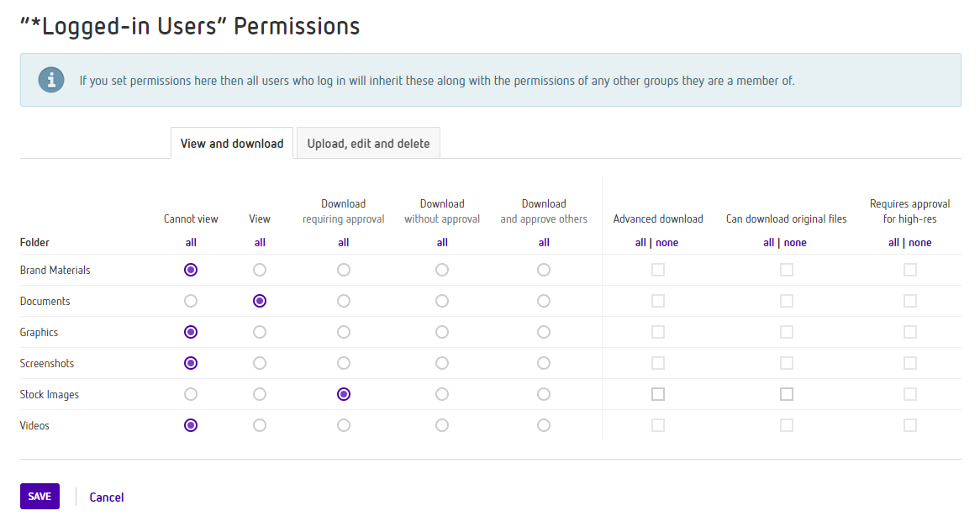This screenshot has width=980, height=516.
Task: Choose Download requiring approval for Brand Materials
Action: [343, 270]
